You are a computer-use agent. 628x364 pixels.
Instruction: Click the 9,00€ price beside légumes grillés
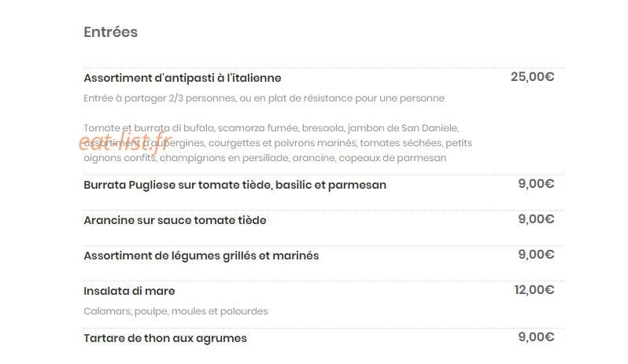tap(536, 255)
